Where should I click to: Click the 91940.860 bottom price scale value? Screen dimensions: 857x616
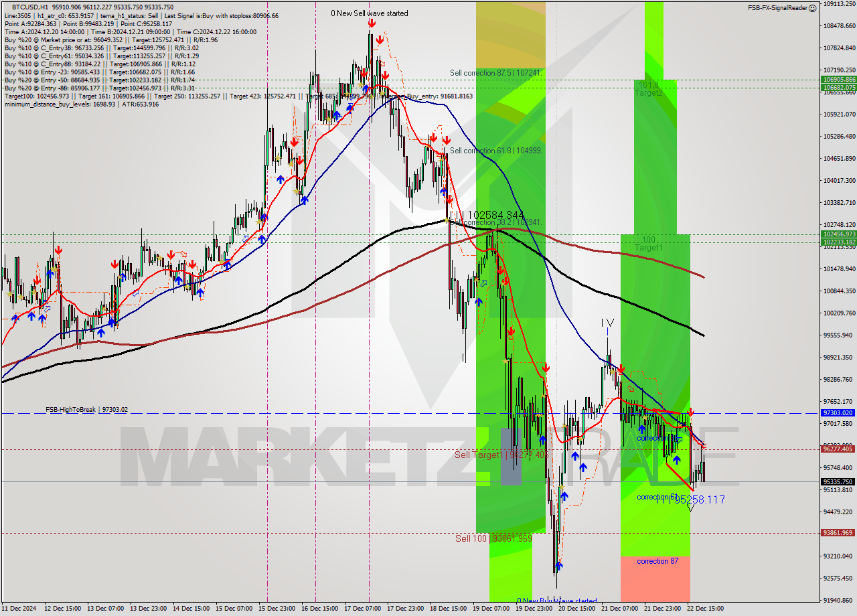tap(838, 600)
